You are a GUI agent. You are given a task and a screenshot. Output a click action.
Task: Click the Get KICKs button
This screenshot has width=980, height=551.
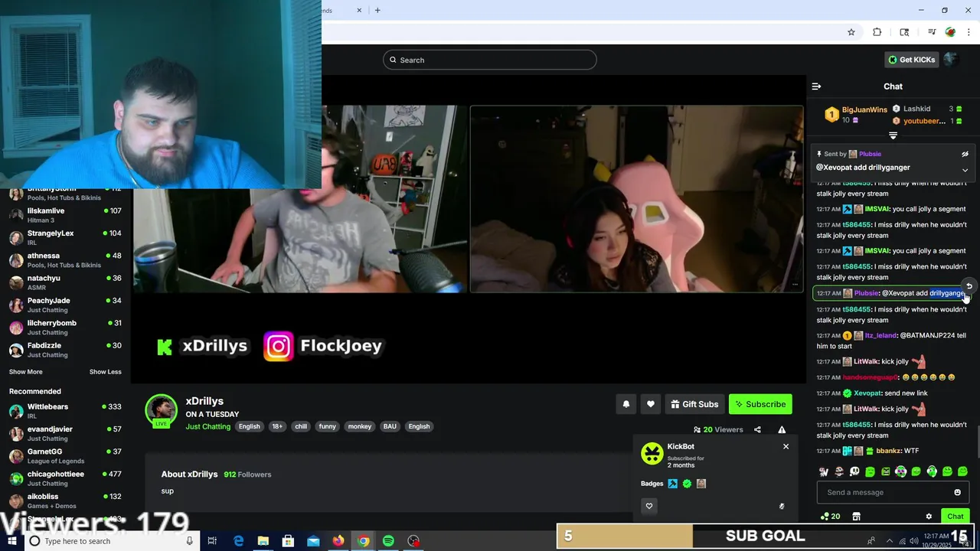pyautogui.click(x=911, y=60)
